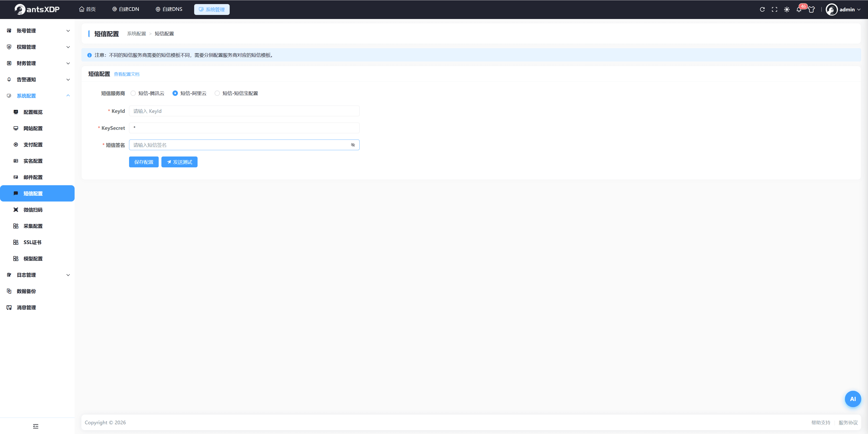The width and height of the screenshot is (868, 434).
Task: Open 帮助支持 footer link
Action: pyautogui.click(x=821, y=422)
